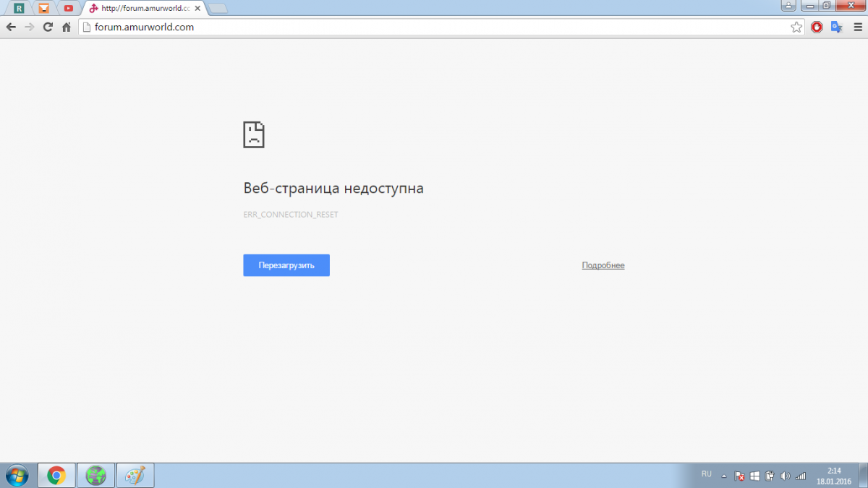Switch to the green R tab
The width and height of the screenshot is (868, 488).
(20, 9)
